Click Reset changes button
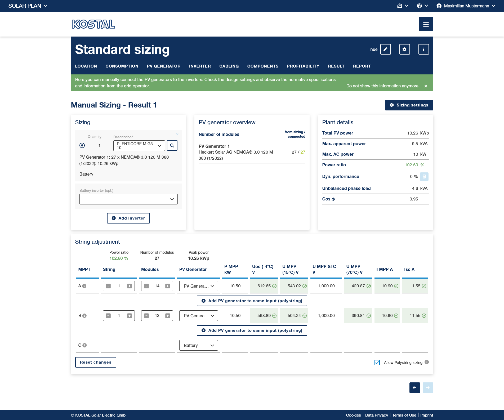 click(x=96, y=362)
